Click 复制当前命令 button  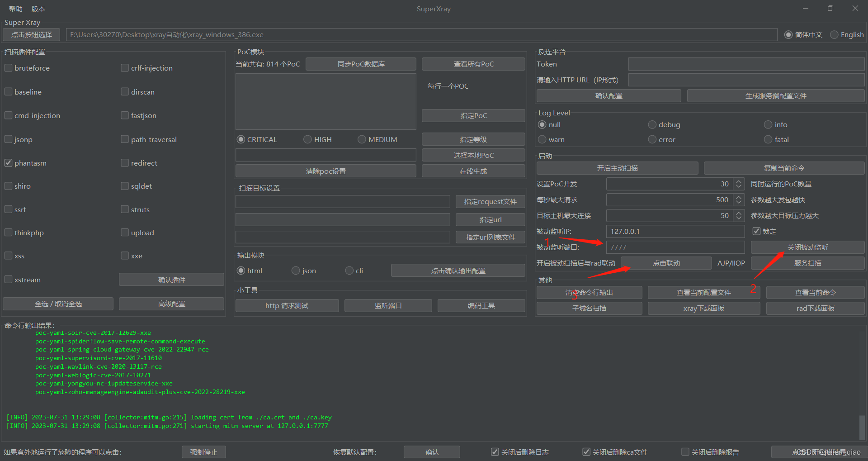pos(784,168)
